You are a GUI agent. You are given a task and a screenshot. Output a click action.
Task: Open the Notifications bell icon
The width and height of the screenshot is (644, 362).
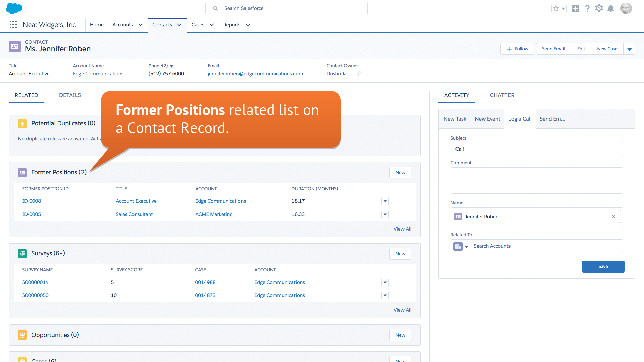(x=611, y=9)
